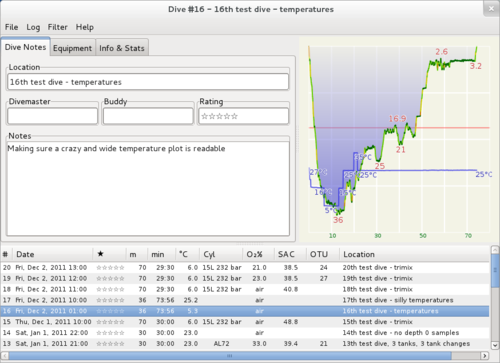Click the scroll-left arrow of horizontal scrollbar
The width and height of the screenshot is (500, 363).
(5, 356)
